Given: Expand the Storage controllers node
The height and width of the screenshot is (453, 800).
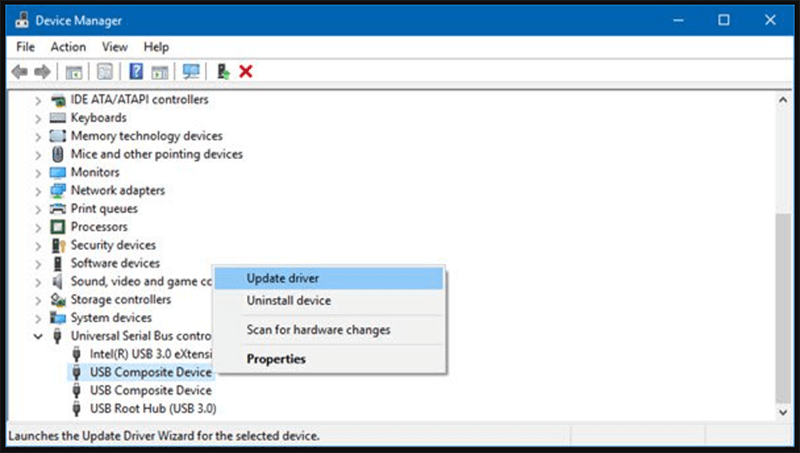Looking at the screenshot, I should click(38, 300).
